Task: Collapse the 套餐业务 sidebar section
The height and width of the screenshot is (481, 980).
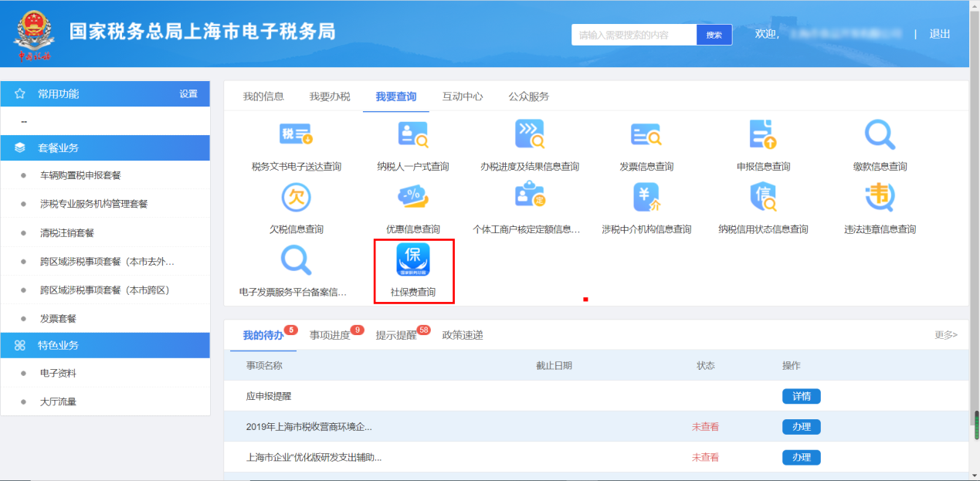Action: (105, 147)
